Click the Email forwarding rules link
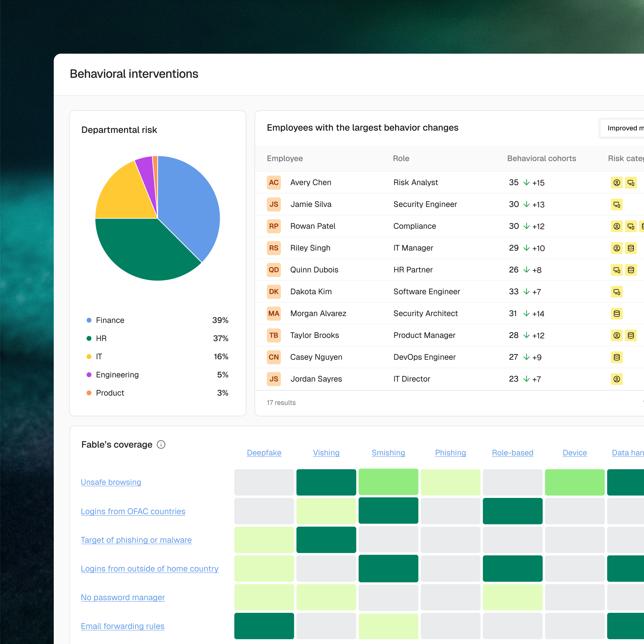Viewport: 644px width, 644px height. point(123,626)
